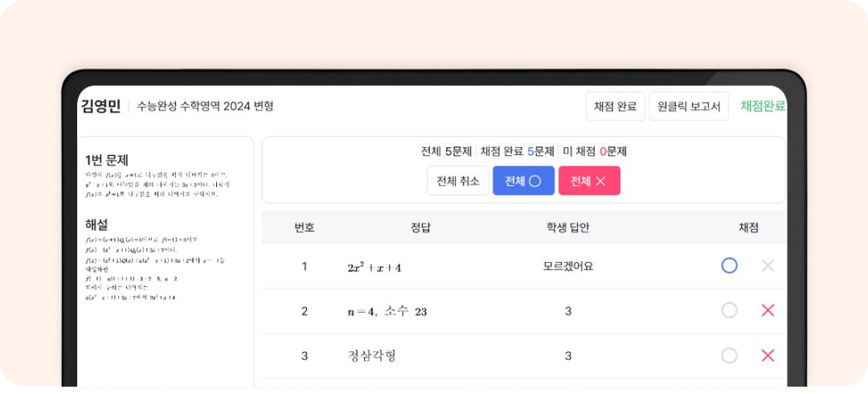The image size is (868, 394).
Task: Click student name 김영민
Action: click(x=100, y=106)
